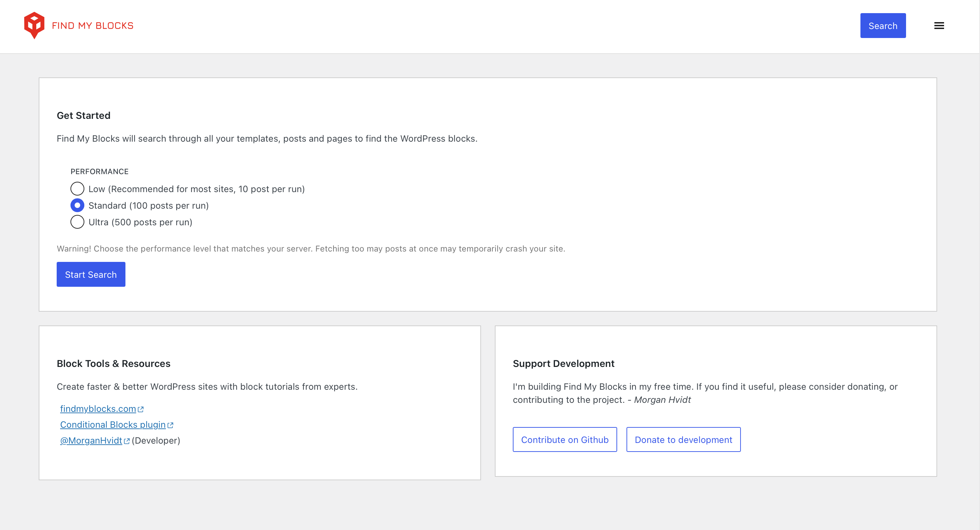Select the Low performance radio option
Viewport: 980px width, 530px height.
77,189
